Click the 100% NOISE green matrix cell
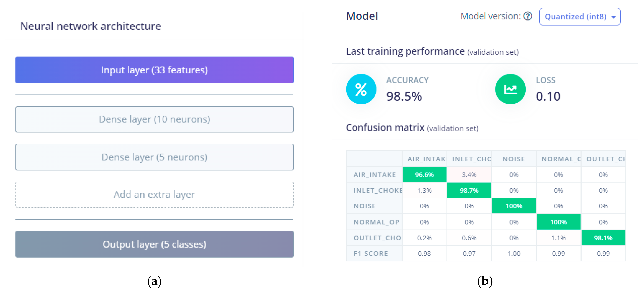The height and width of the screenshot is (292, 644). pos(514,206)
